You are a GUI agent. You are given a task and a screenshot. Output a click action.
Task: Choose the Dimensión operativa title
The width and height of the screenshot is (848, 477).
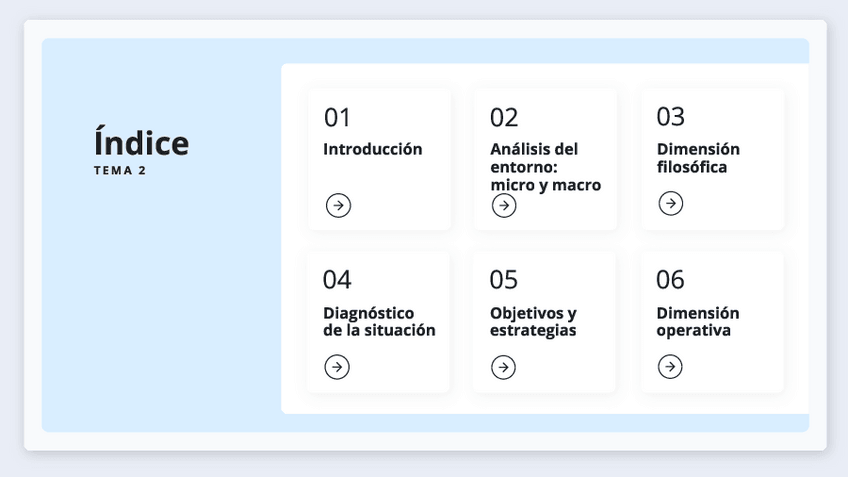click(698, 322)
